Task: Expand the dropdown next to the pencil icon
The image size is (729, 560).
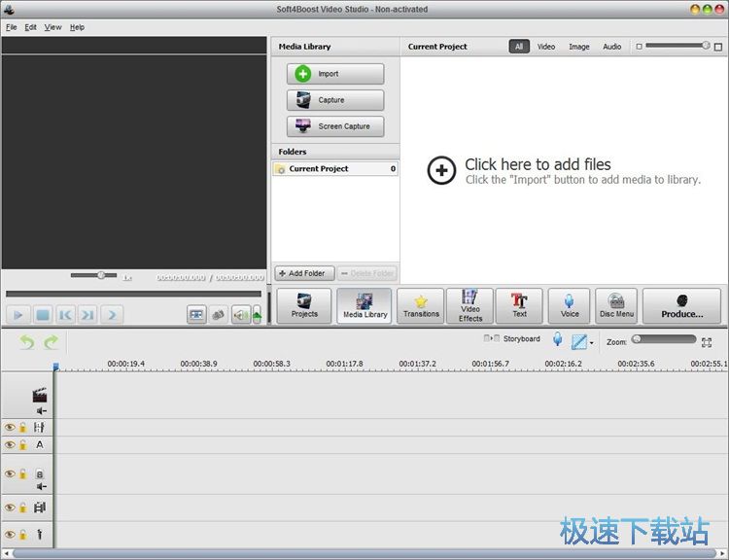Action: [592, 342]
